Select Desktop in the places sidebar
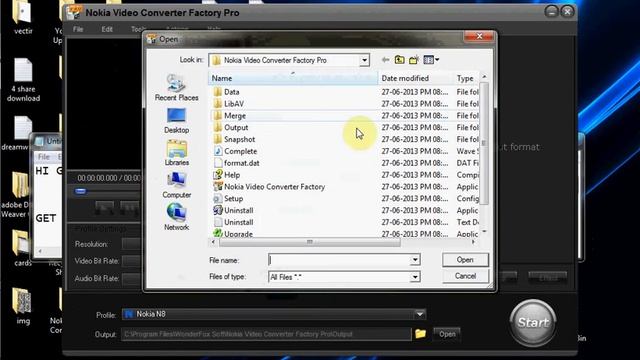 (x=176, y=121)
